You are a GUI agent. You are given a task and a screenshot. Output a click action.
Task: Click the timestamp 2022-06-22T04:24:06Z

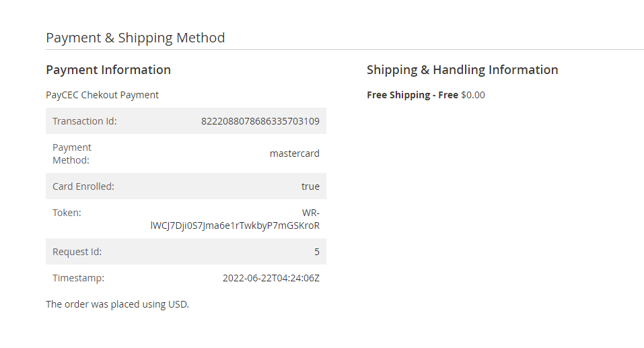pos(271,278)
